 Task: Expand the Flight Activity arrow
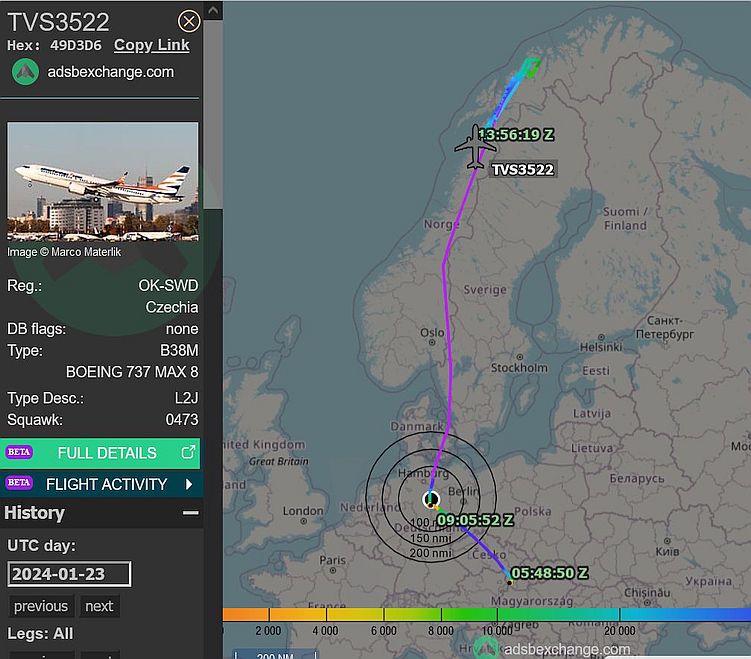pyautogui.click(x=189, y=484)
